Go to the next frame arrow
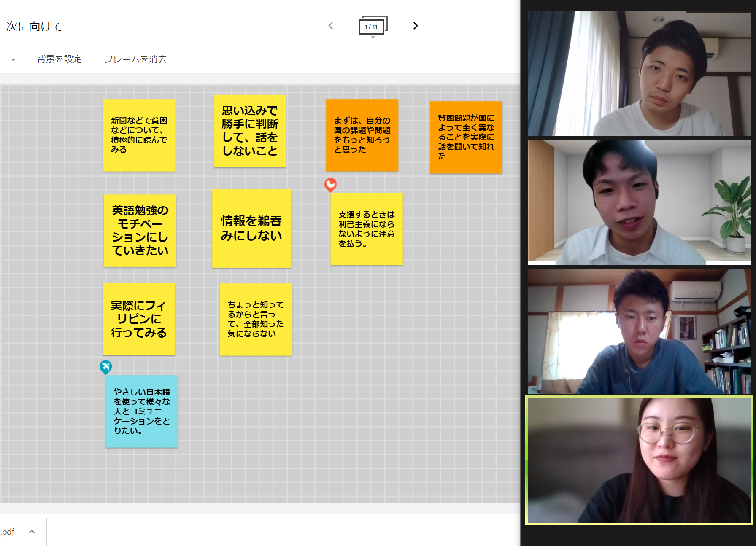This screenshot has height=546, width=756. 416,26
